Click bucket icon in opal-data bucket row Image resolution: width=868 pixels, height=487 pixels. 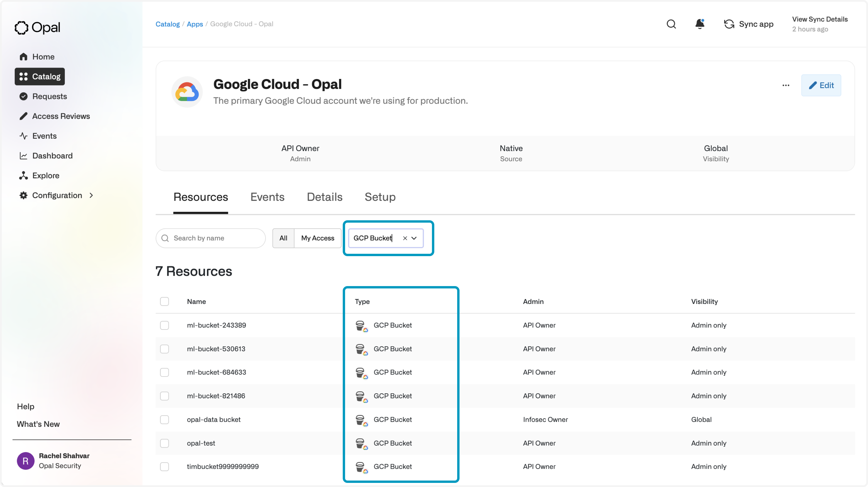coord(362,420)
